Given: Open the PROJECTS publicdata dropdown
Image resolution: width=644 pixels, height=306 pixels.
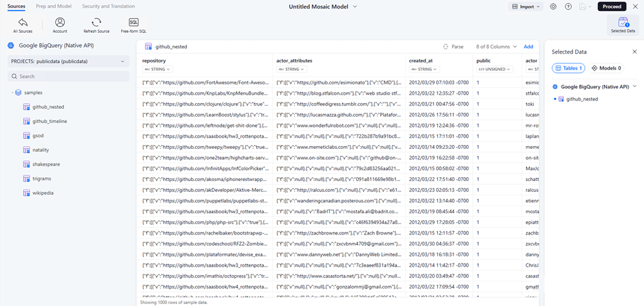Looking at the screenshot, I should click(68, 61).
